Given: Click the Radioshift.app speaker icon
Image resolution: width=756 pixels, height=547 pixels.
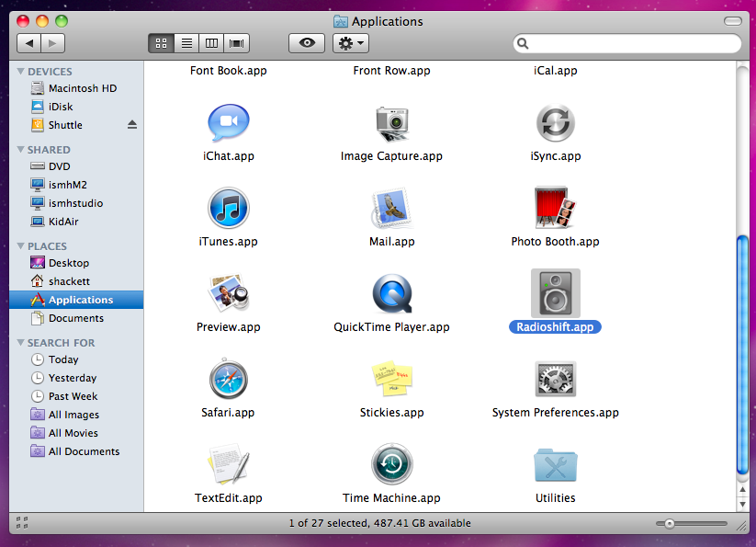Looking at the screenshot, I should click(556, 293).
